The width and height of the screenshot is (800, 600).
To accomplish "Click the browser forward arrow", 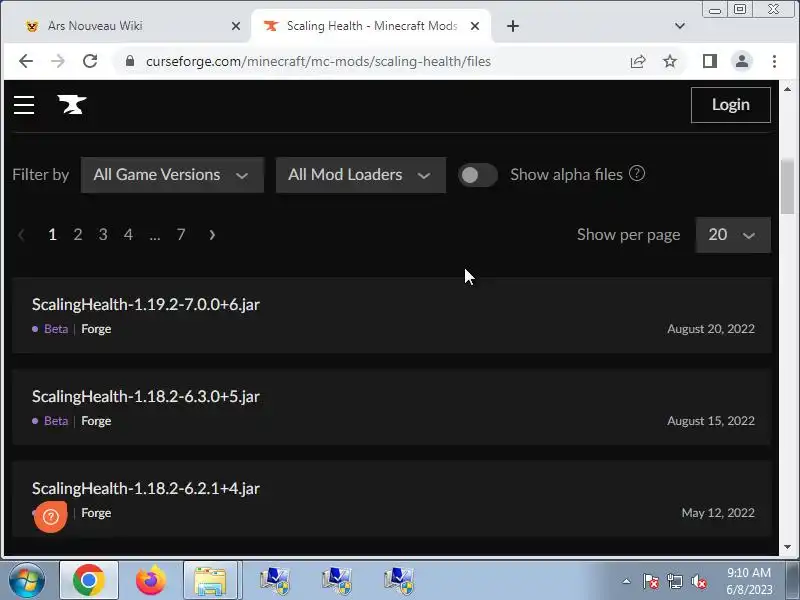I will 58,61.
